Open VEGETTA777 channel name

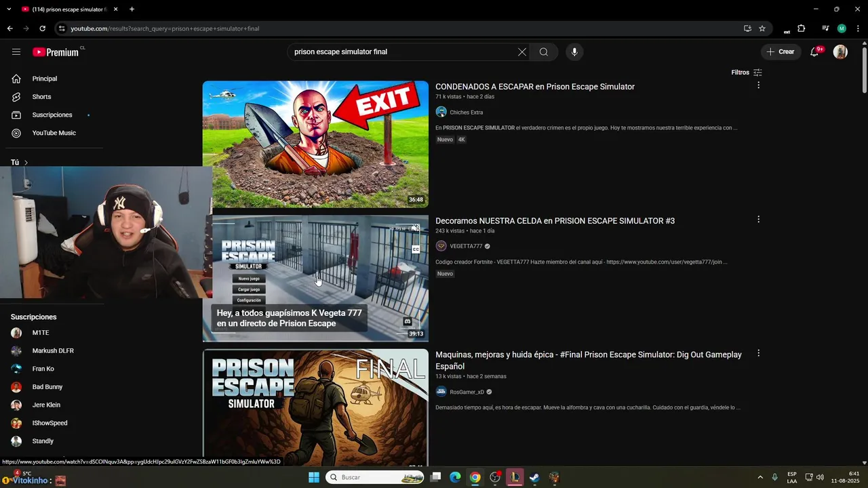[x=466, y=247]
